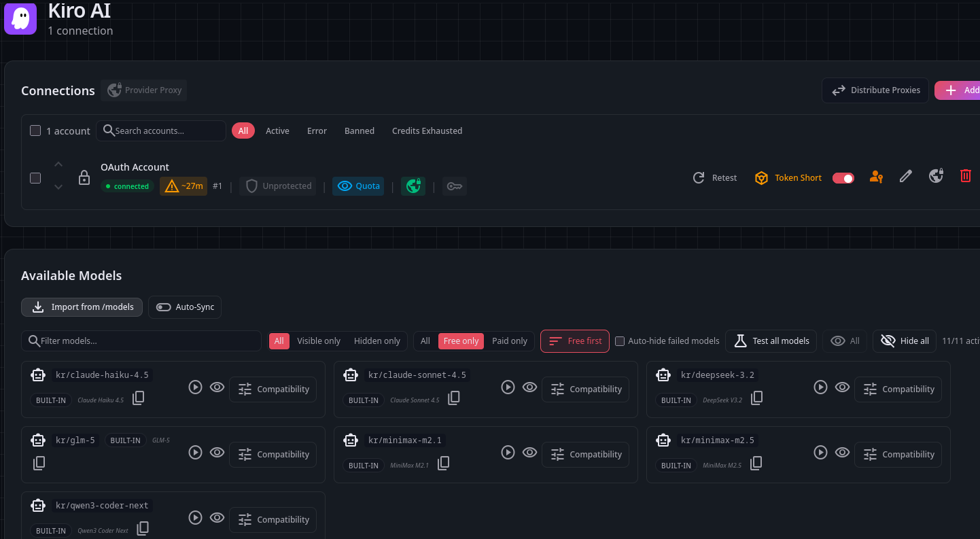
Task: Click 'Import from /models'
Action: (x=82, y=307)
